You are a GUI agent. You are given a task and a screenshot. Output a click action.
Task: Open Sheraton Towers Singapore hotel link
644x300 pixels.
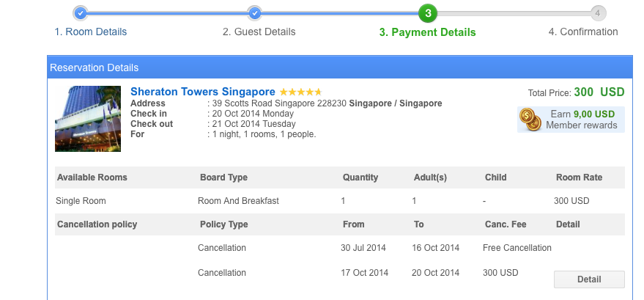[x=203, y=92]
